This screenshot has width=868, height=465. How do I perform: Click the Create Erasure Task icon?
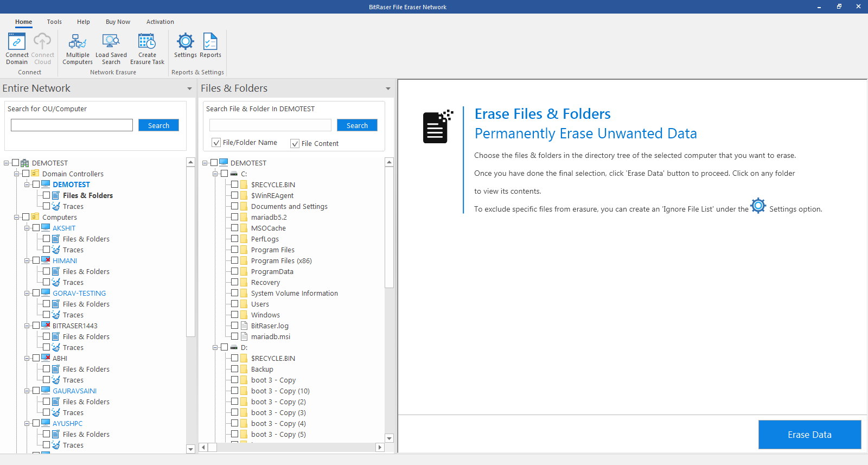tap(147, 42)
